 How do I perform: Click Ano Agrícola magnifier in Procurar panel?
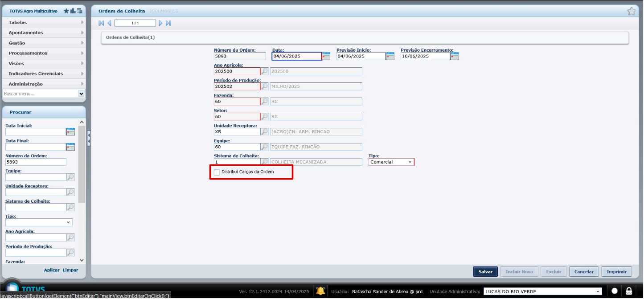coord(70,238)
